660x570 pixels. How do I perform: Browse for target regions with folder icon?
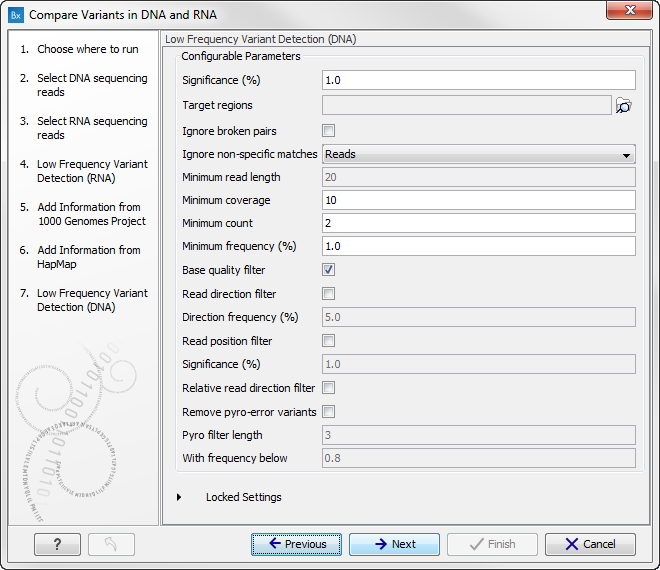[623, 105]
